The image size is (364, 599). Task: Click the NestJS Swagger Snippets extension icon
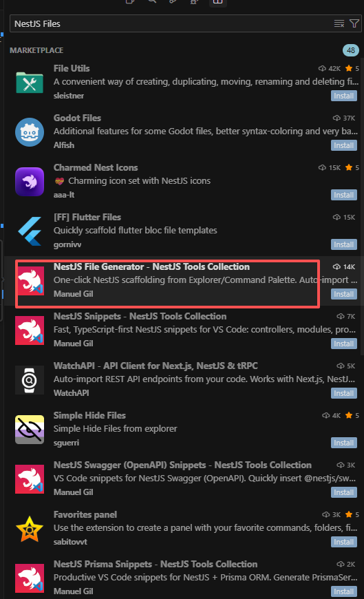pyautogui.click(x=30, y=479)
